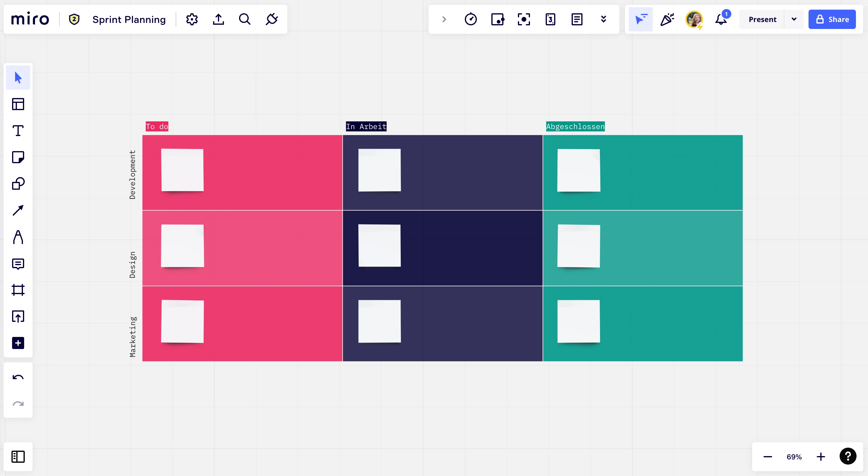Expand more apps double-chevron
Image resolution: width=868 pixels, height=476 pixels.
coord(604,19)
